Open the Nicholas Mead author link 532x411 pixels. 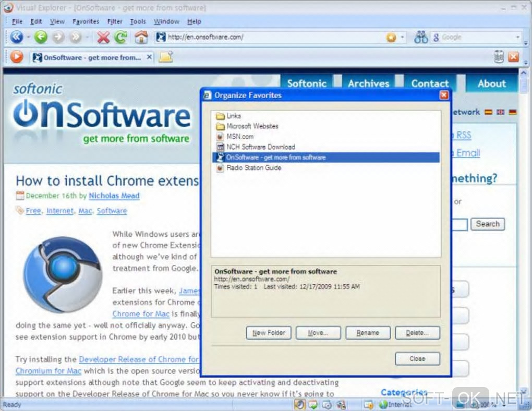(114, 196)
